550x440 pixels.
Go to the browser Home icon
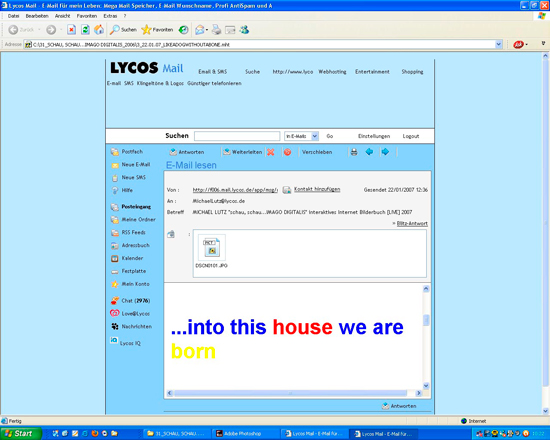(99, 30)
